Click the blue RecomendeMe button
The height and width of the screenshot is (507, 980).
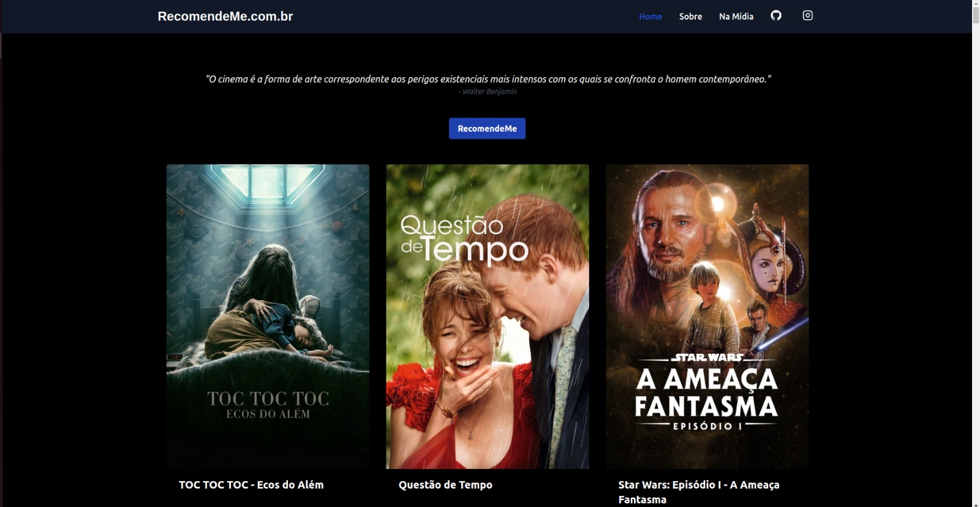coord(487,128)
